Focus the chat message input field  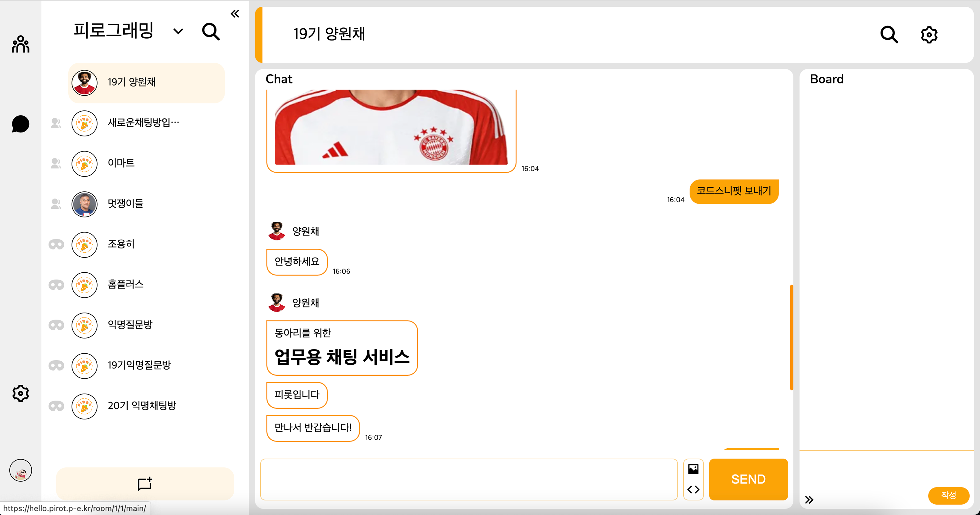[x=469, y=479]
